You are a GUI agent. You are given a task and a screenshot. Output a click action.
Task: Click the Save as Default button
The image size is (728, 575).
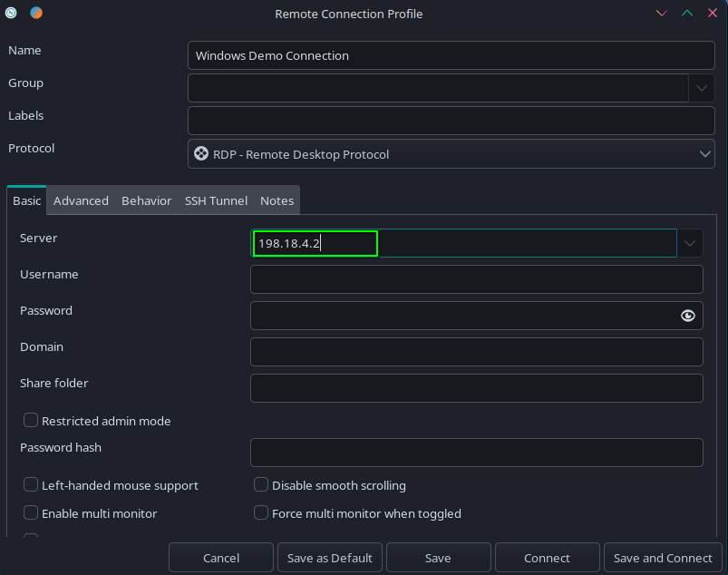(330, 558)
